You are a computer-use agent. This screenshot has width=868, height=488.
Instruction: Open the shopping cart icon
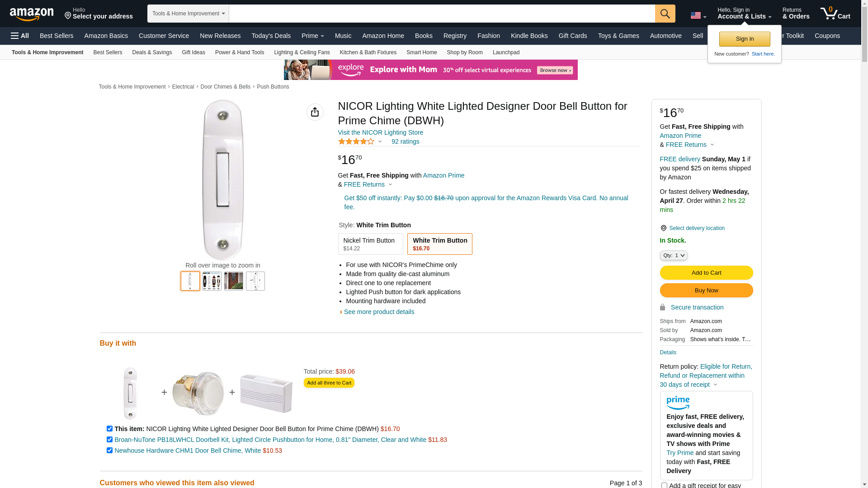pyautogui.click(x=835, y=14)
